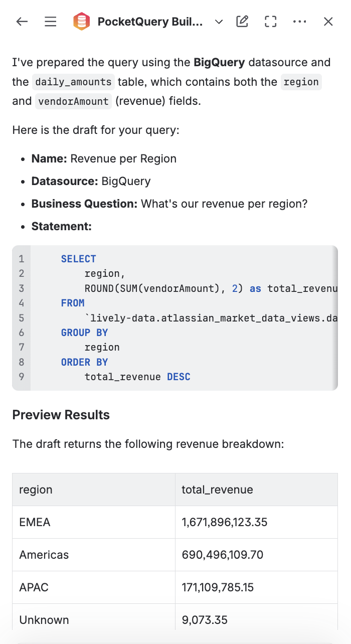Click the region inline code in the first paragraph
This screenshot has height=644, width=351.
(x=301, y=82)
